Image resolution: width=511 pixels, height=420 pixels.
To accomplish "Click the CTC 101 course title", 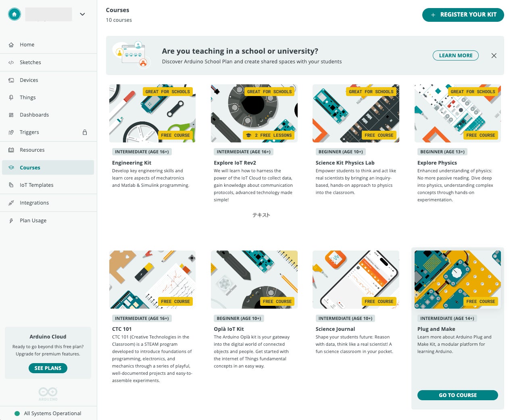I will 122,329.
